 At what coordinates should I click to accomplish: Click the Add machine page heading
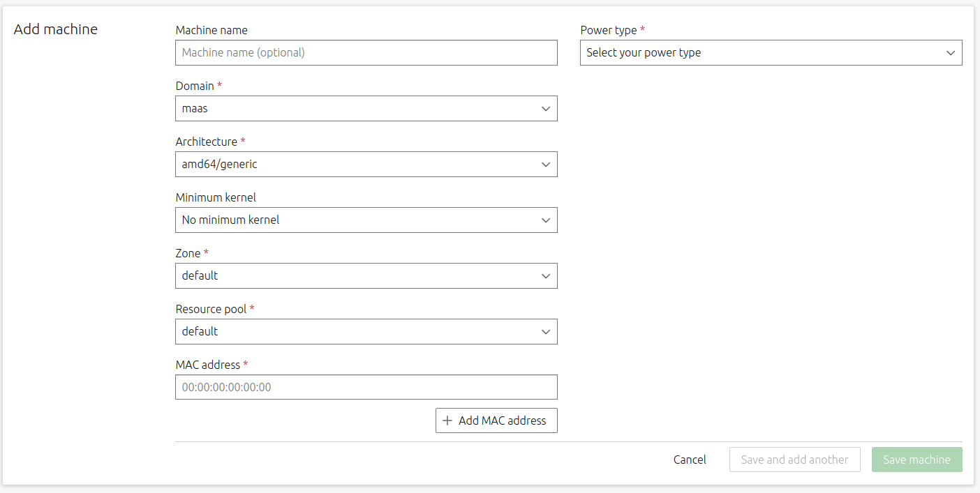pyautogui.click(x=56, y=29)
